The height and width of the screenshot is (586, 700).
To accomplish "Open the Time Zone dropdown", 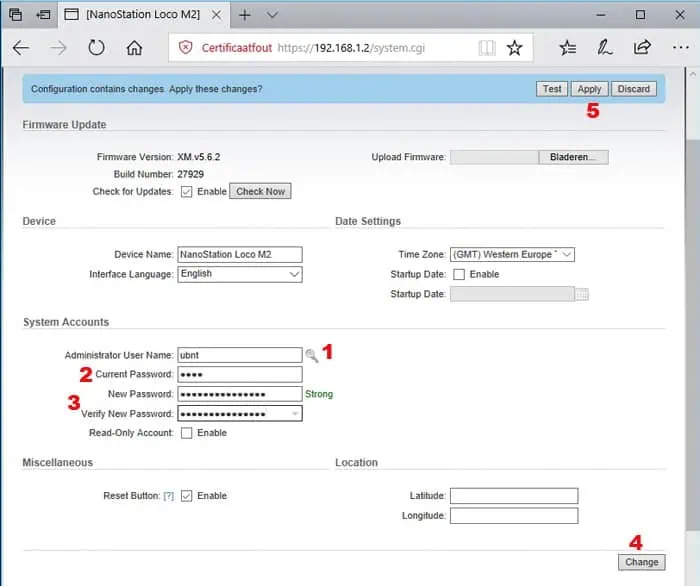I will coord(512,255).
